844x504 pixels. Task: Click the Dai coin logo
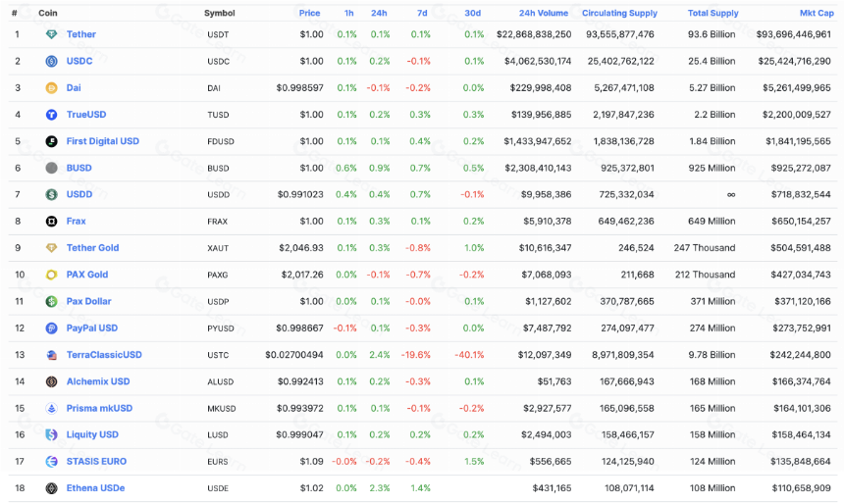pyautogui.click(x=51, y=87)
